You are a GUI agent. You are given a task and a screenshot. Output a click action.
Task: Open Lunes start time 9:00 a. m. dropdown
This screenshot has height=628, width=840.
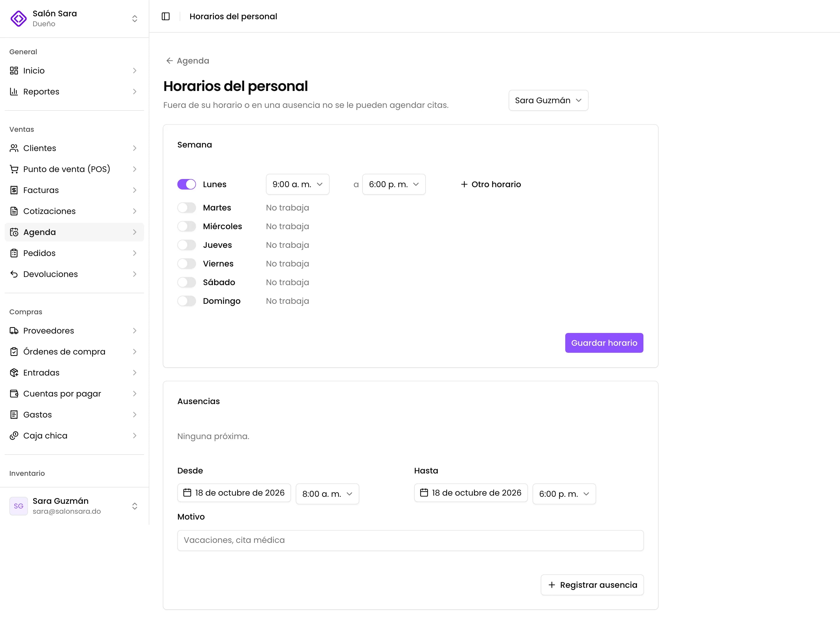tap(298, 184)
